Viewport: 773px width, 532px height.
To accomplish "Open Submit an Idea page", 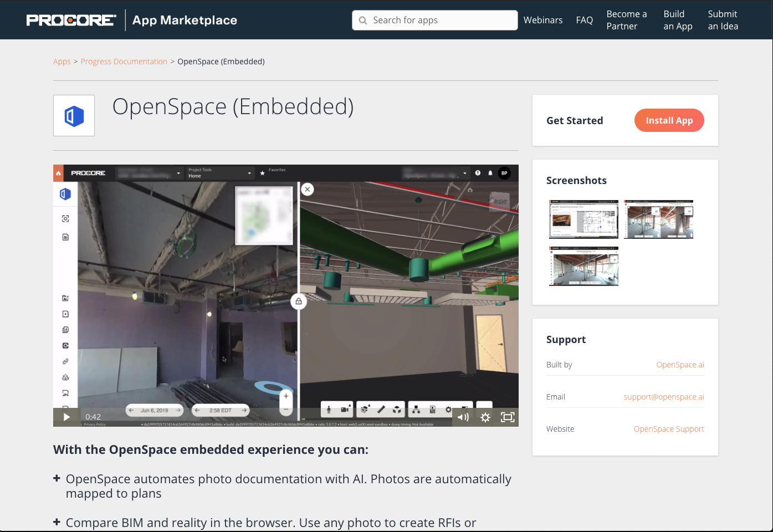I will click(x=723, y=20).
